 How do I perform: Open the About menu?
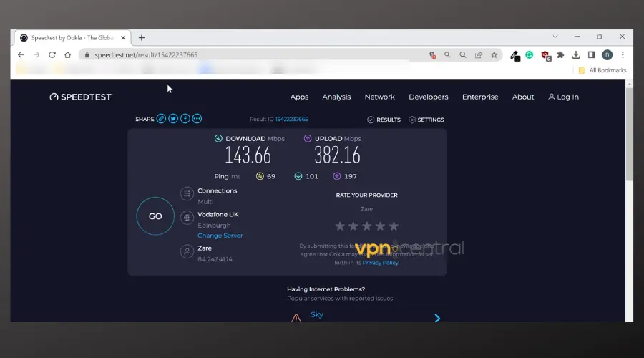(x=523, y=97)
